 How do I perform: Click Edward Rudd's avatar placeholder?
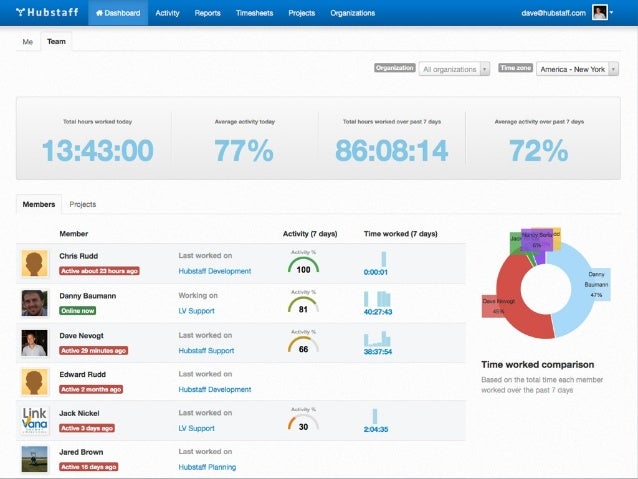pos(34,382)
